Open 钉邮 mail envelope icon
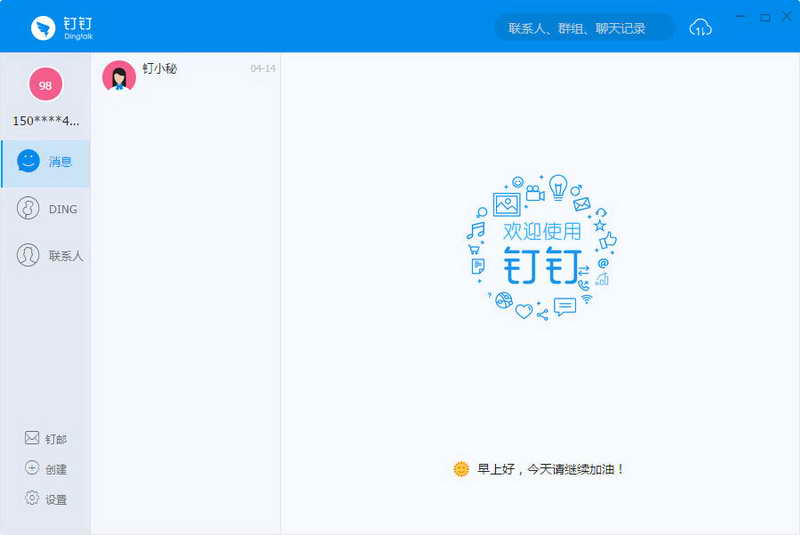Image resolution: width=800 pixels, height=535 pixels. pos(32,438)
